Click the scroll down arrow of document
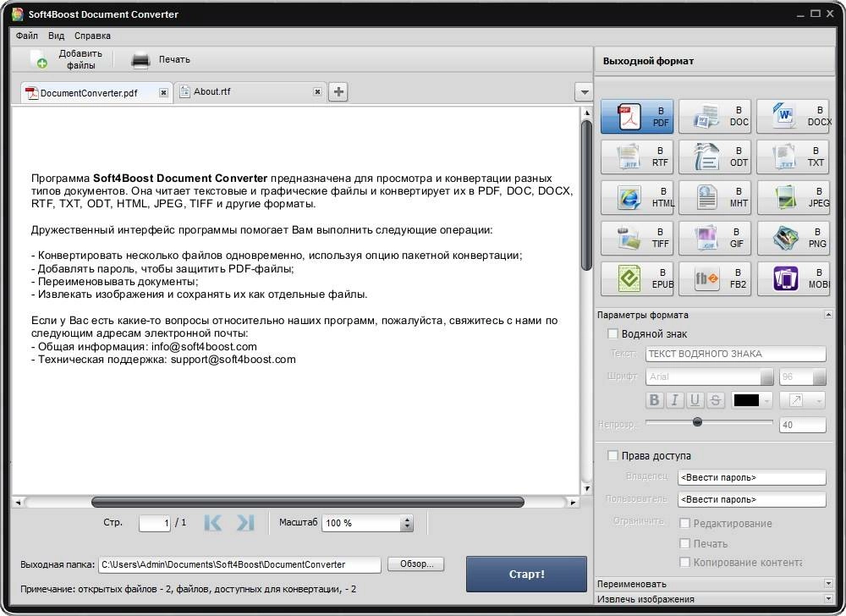Image resolution: width=846 pixels, height=616 pixels. (586, 489)
